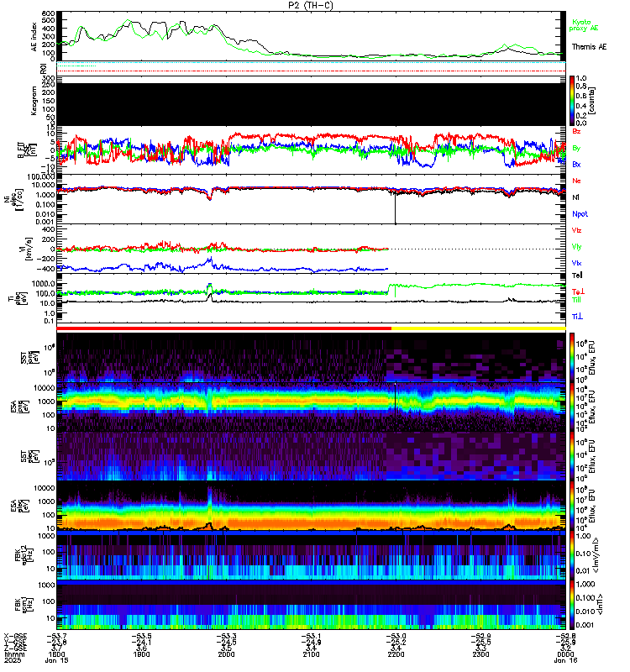Click the red segment of the mode bar
Viewport: 630px width, 672px height.
click(223, 328)
